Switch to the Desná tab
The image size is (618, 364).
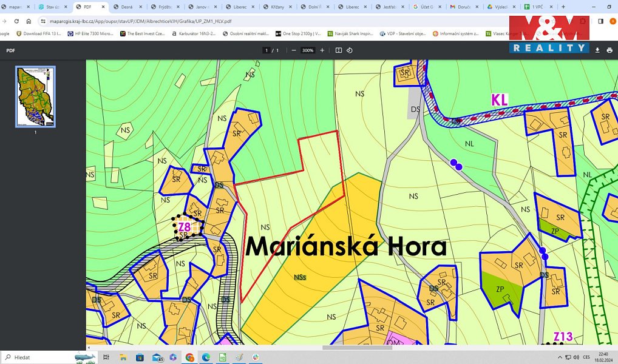click(127, 7)
